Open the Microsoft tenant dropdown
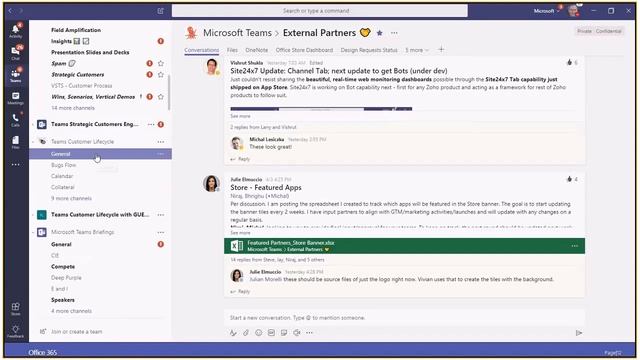Image resolution: width=640 pixels, height=360 pixels. 547,11
